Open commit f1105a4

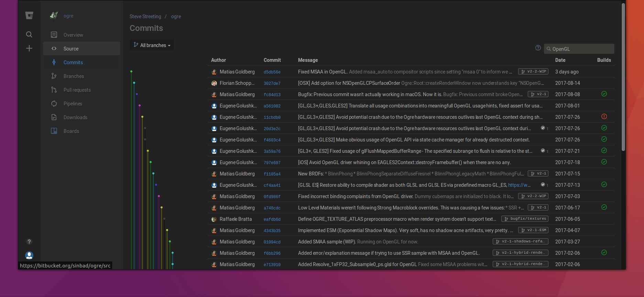click(x=272, y=174)
